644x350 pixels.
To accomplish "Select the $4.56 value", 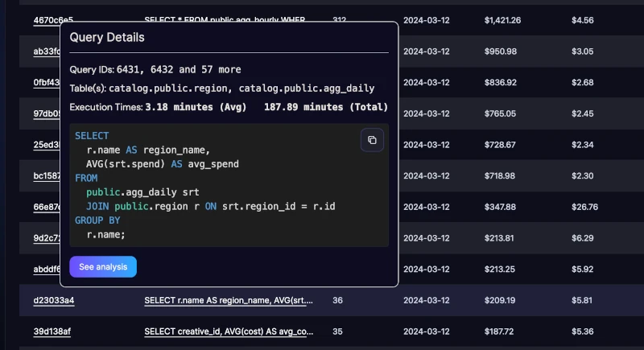I will point(582,20).
